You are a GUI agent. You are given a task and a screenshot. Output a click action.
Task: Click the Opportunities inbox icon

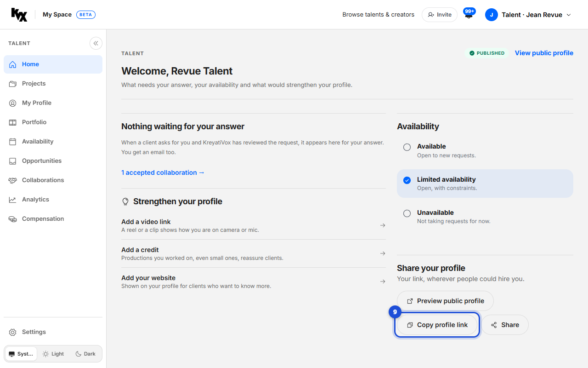coord(13,161)
